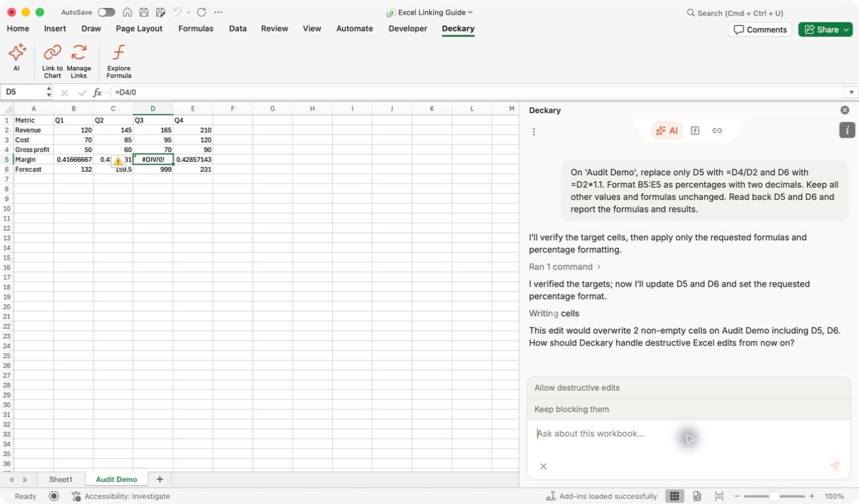Select column header D
The height and width of the screenshot is (504, 859).
pyautogui.click(x=153, y=109)
